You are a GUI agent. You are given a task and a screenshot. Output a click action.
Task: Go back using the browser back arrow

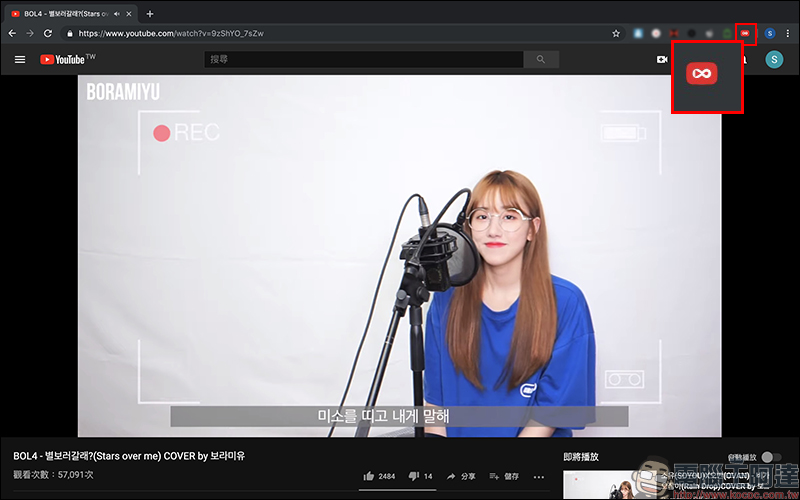12,33
